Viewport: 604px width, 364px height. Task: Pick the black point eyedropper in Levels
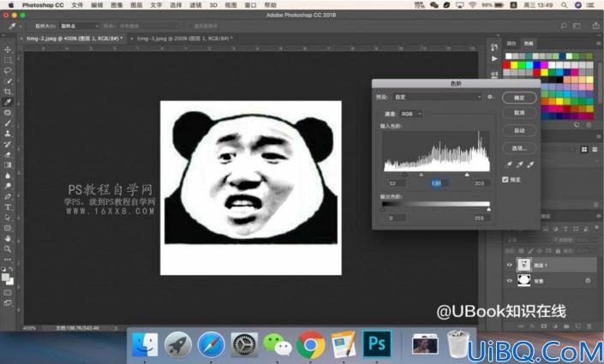point(508,164)
